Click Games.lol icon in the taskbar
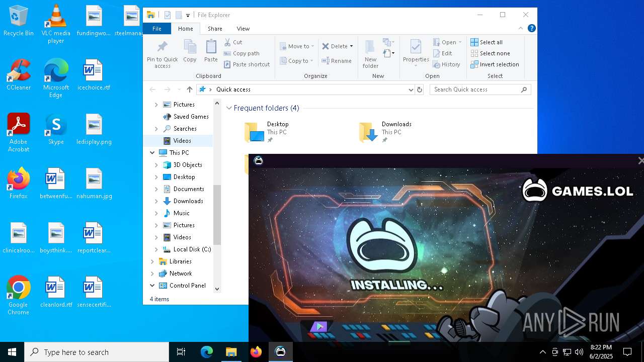Image resolution: width=644 pixels, height=362 pixels. tap(281, 352)
